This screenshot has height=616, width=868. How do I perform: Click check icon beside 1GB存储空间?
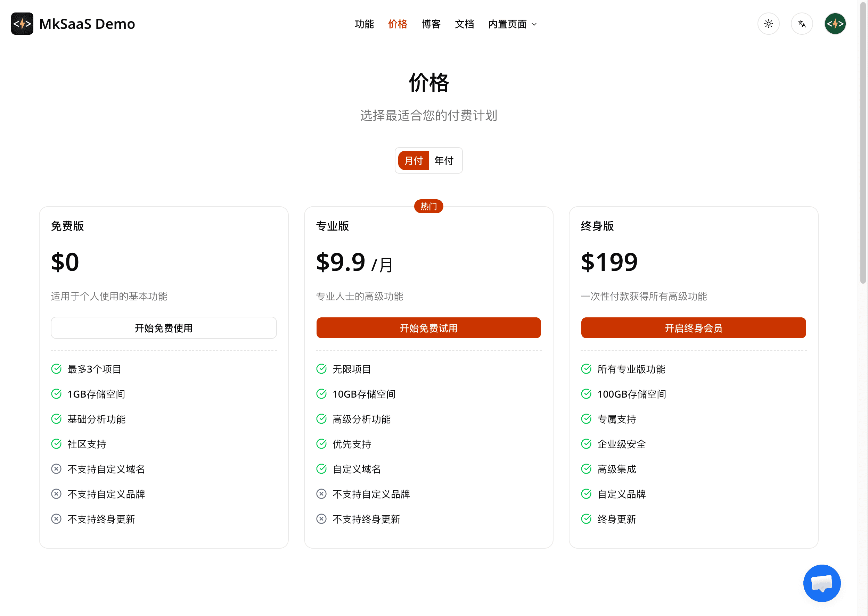coord(56,394)
